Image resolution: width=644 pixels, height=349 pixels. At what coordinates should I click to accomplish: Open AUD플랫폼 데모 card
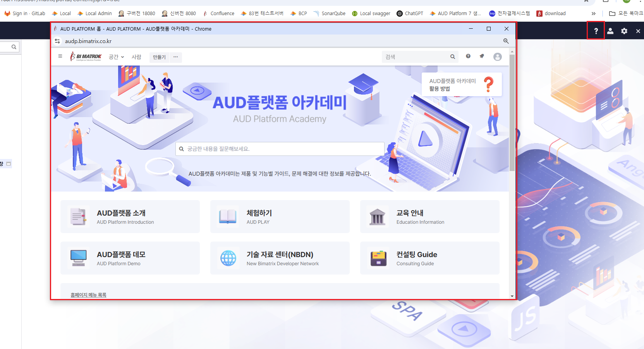130,258
